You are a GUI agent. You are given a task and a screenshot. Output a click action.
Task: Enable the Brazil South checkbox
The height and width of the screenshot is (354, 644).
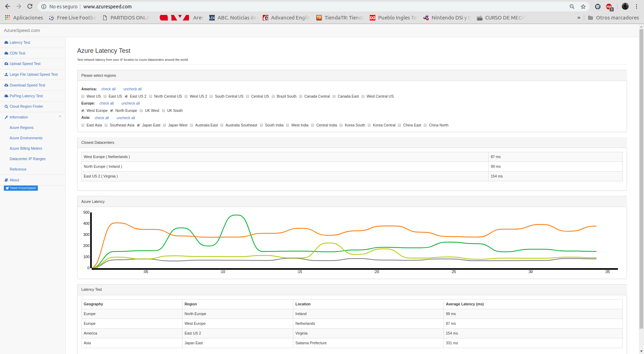click(273, 97)
